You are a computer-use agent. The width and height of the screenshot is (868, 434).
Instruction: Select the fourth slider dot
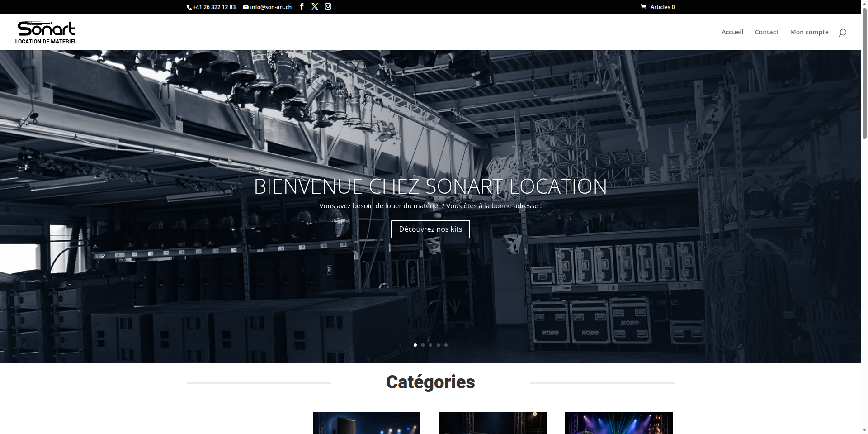pyautogui.click(x=438, y=345)
